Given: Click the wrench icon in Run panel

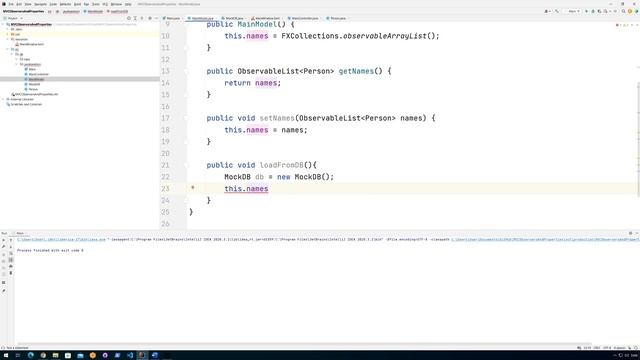Looking at the screenshot, I should click(x=4, y=247).
